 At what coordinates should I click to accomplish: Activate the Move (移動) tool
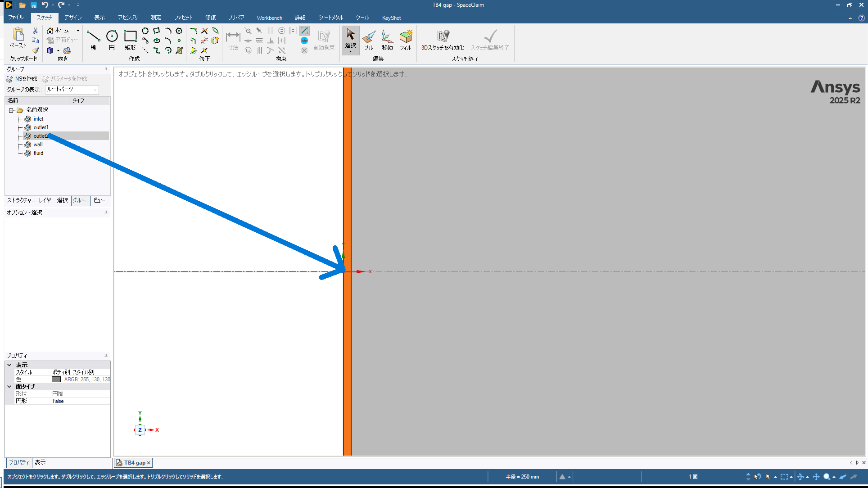[x=387, y=39]
